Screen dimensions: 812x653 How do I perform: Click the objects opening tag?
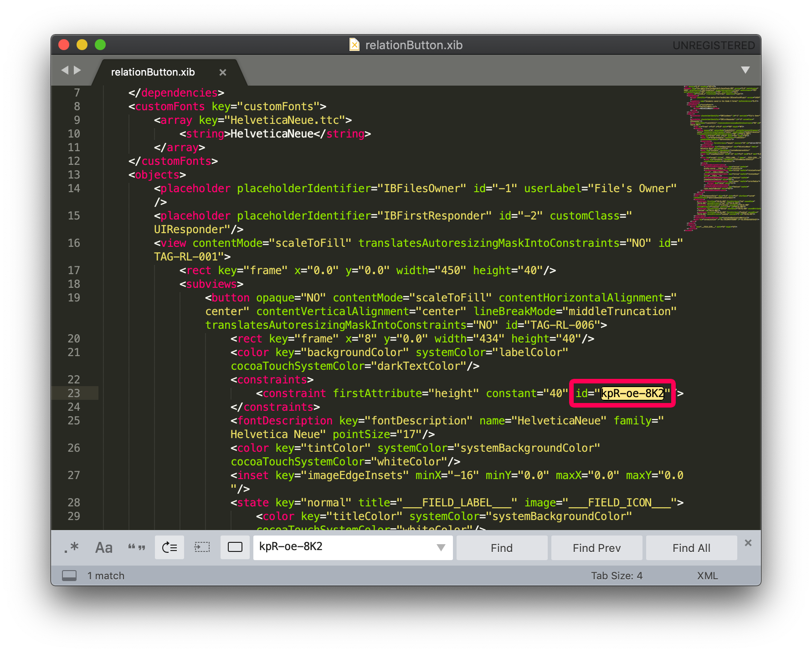click(157, 174)
